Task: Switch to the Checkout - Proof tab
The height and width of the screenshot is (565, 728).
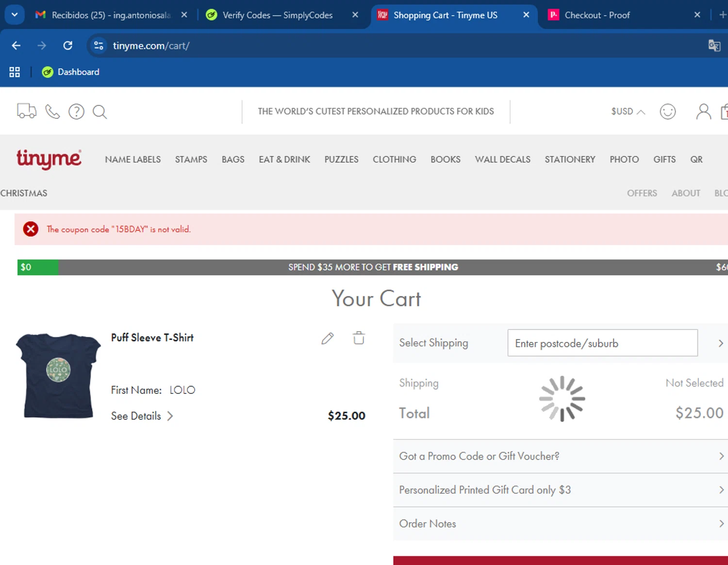Action: point(597,15)
